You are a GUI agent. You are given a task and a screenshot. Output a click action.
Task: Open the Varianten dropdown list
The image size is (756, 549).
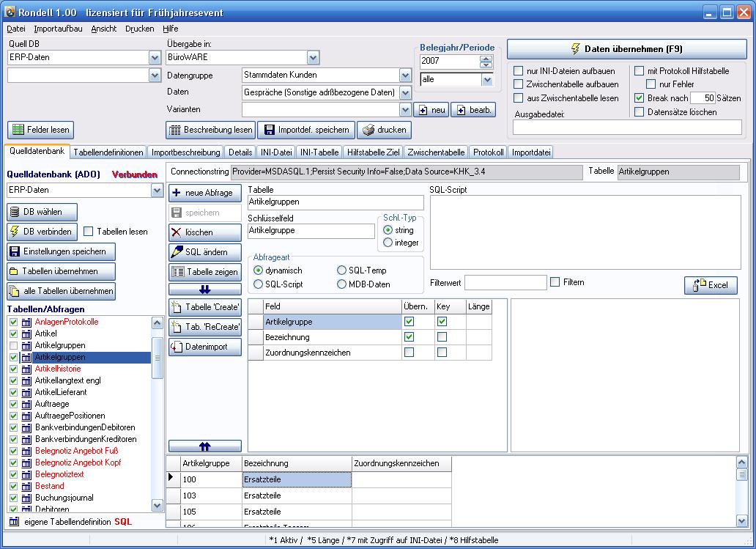406,109
